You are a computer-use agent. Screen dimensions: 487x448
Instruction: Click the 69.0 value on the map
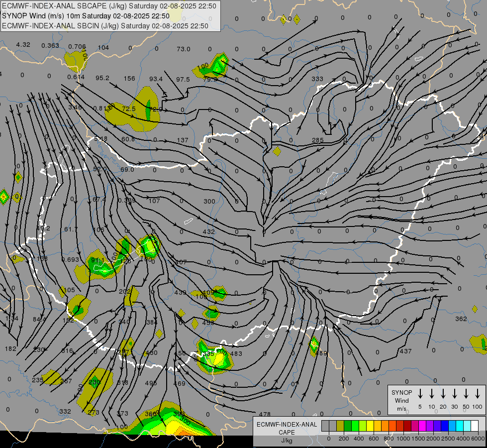point(127,169)
